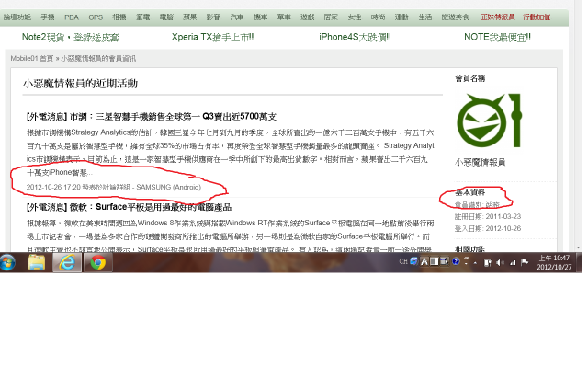Open the 運動 forum category

tap(401, 17)
